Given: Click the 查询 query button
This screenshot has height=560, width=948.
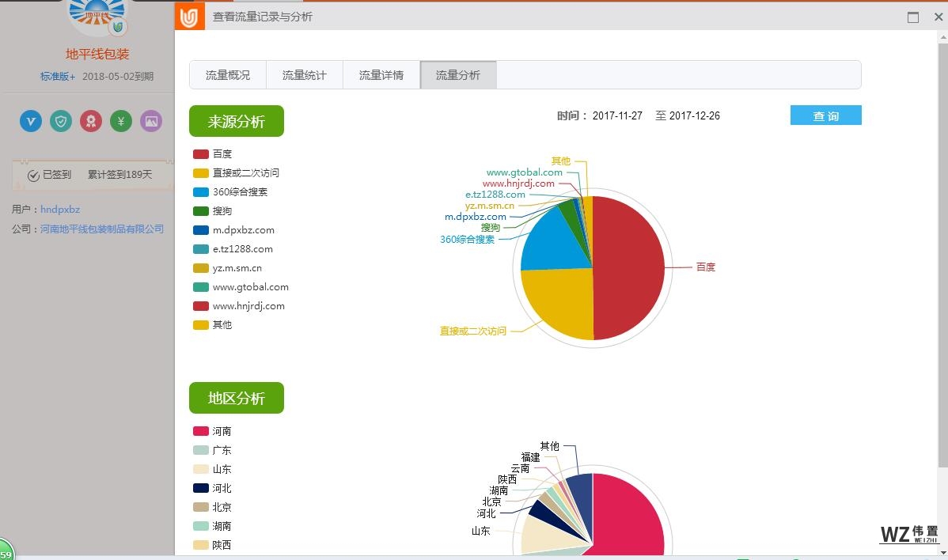Looking at the screenshot, I should 825,115.
